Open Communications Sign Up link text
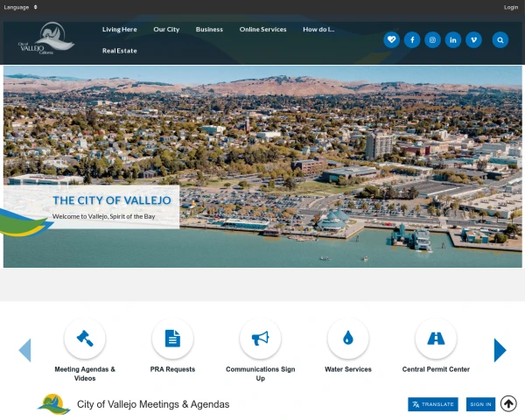The width and height of the screenshot is (525, 420). click(x=260, y=374)
